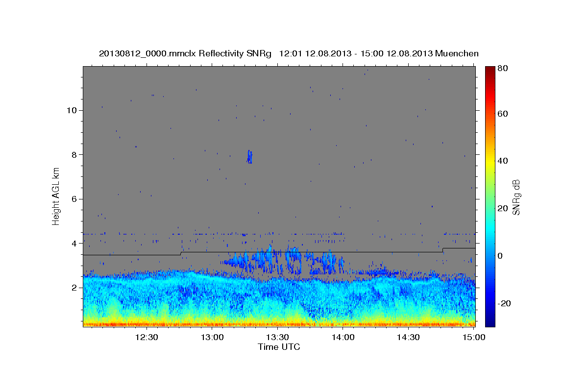This screenshot has height=392, width=588.
Task: Click the 'Time UTC' axis label
Action: pyautogui.click(x=279, y=347)
